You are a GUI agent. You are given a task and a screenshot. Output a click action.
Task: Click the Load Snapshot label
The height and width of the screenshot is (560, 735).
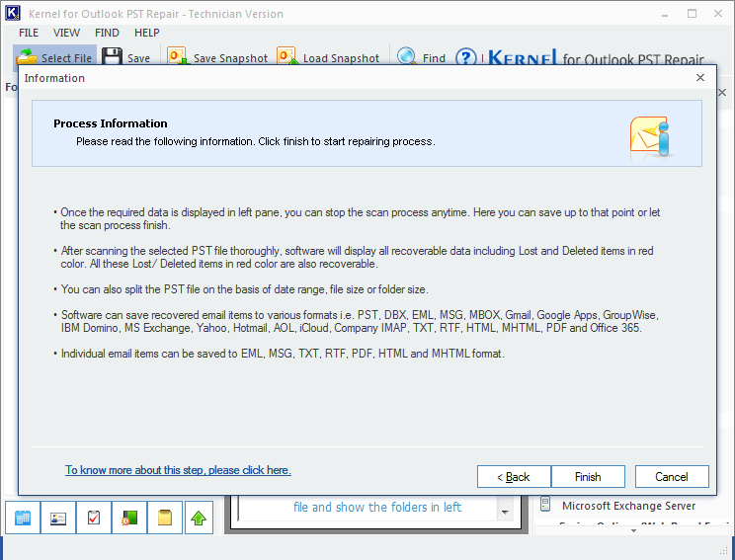(341, 58)
